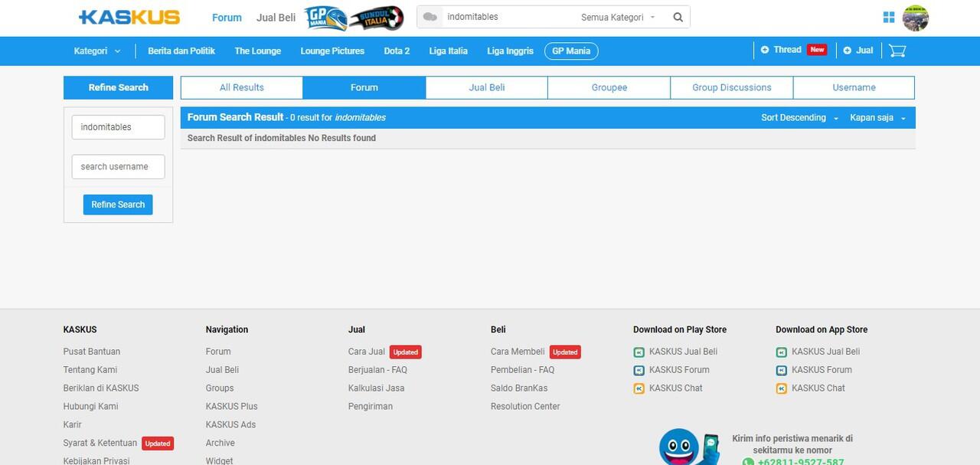Image resolution: width=980 pixels, height=465 pixels.
Task: Click App Store KASKUS Jual Beli icon
Action: tap(782, 352)
